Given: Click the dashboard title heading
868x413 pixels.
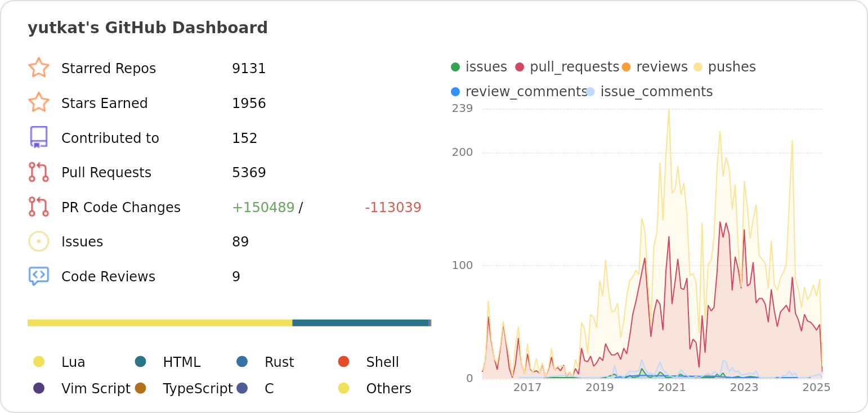Looking at the screenshot, I should [x=147, y=28].
